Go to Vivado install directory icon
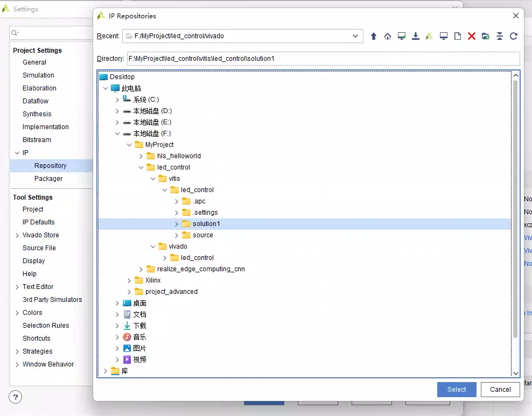The height and width of the screenshot is (416, 532). 430,36
